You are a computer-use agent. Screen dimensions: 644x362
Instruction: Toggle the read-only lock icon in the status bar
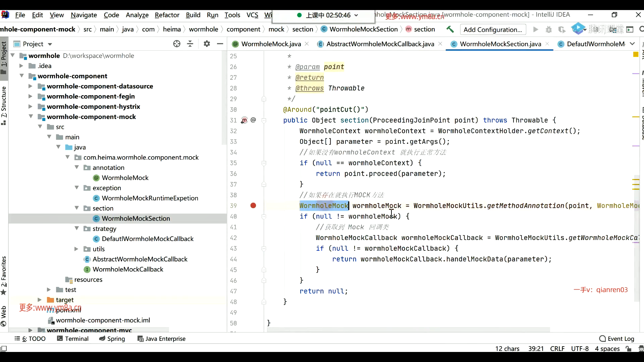coord(629,349)
